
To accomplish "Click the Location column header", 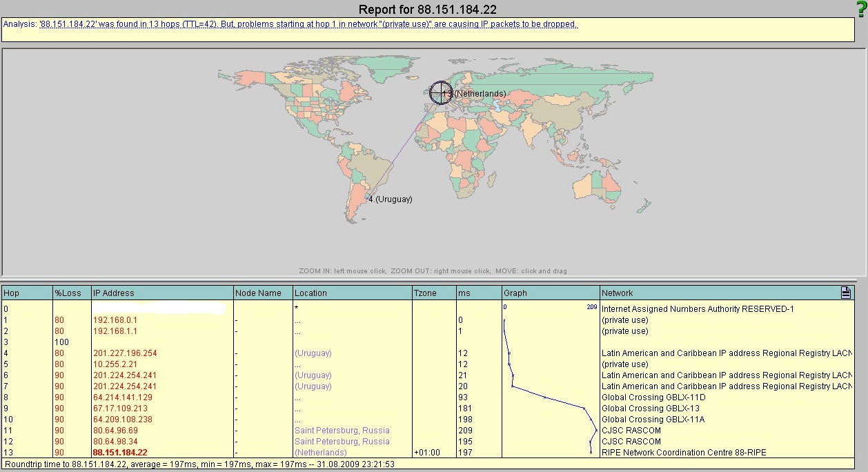I will (x=311, y=293).
